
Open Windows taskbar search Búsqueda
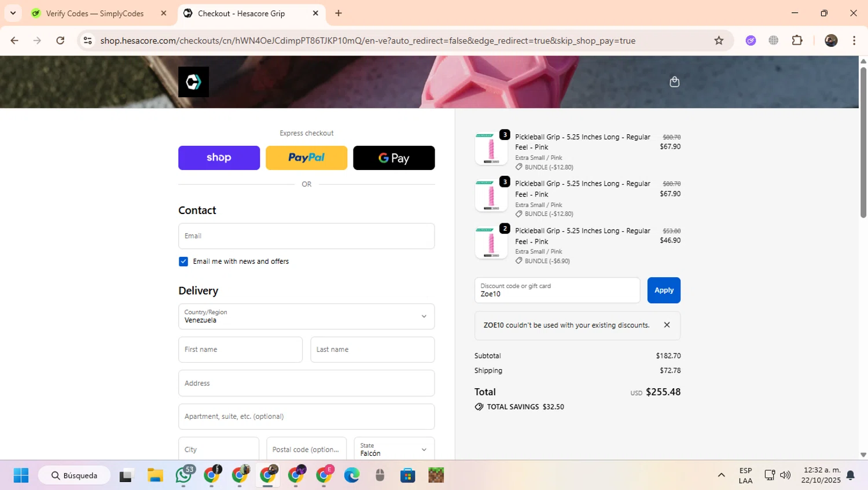75,476
